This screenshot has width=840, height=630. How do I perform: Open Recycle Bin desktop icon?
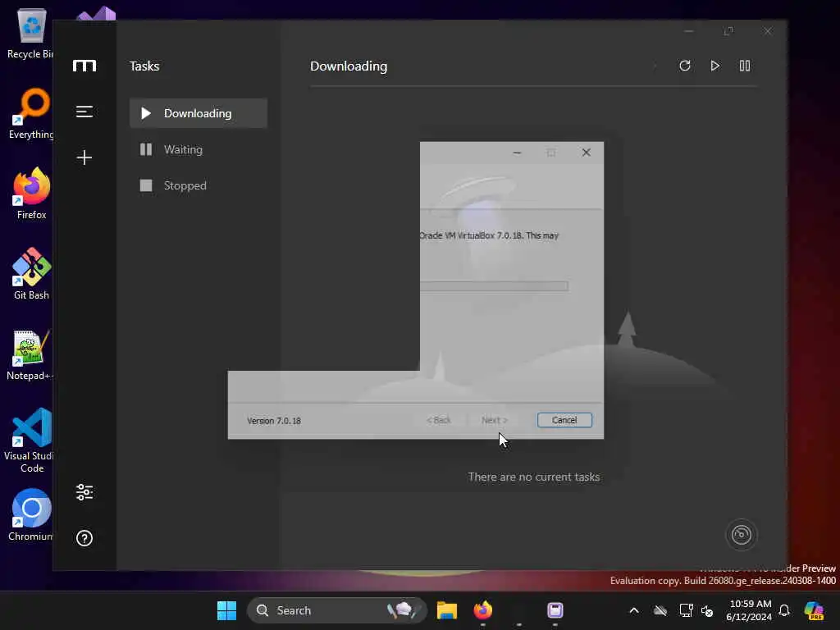(30, 33)
